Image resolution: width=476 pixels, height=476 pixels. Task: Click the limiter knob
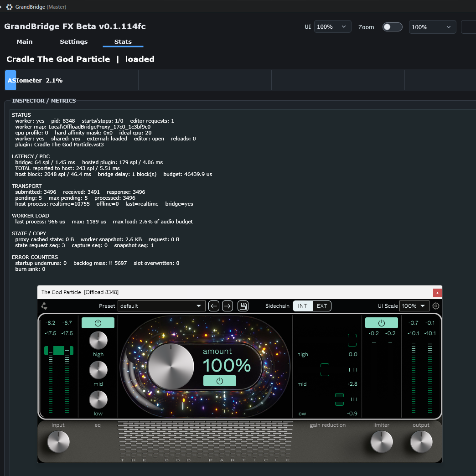click(382, 442)
